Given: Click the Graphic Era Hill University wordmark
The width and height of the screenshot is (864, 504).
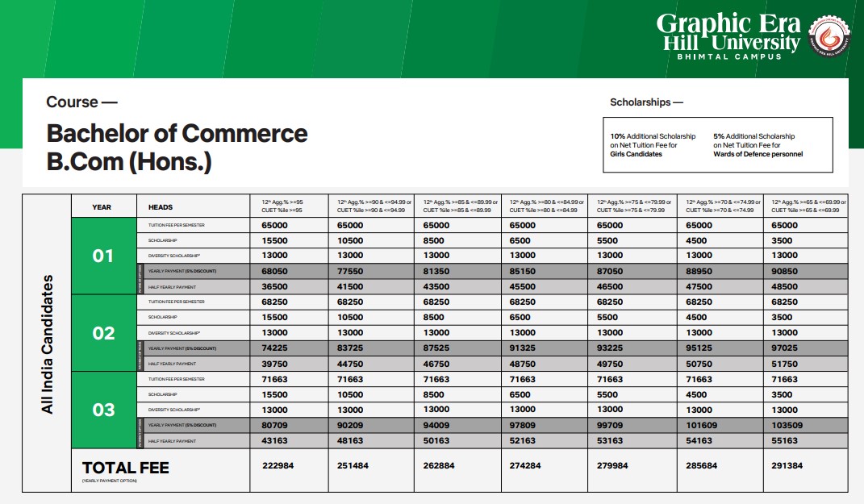Looking at the screenshot, I should [x=728, y=35].
